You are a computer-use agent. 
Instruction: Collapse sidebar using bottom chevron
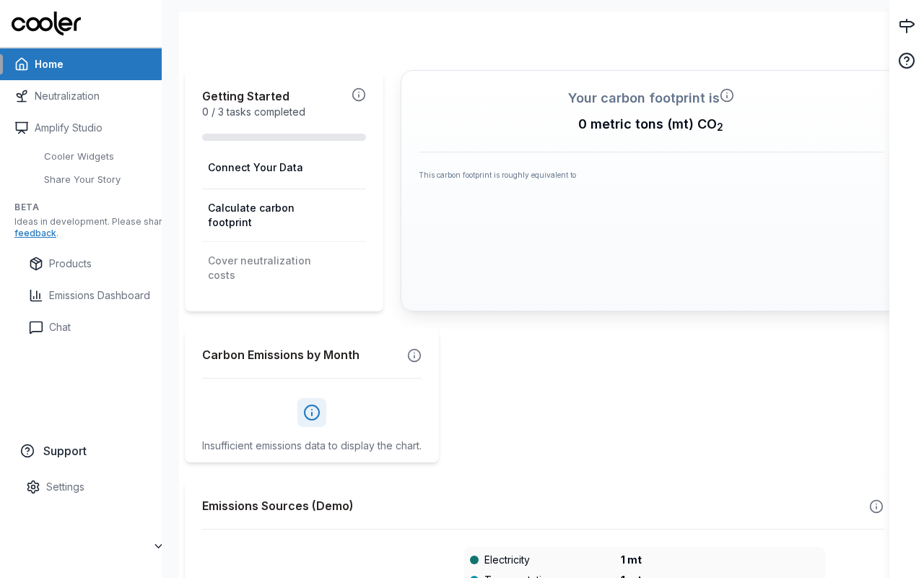pos(158,546)
